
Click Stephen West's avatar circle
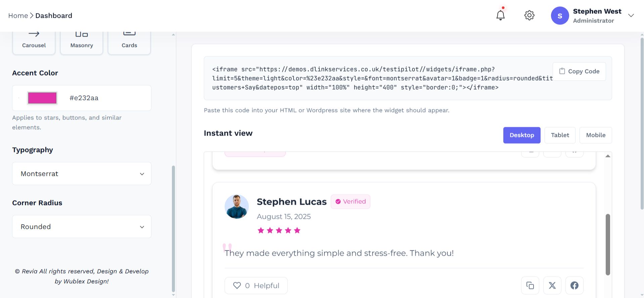560,16
